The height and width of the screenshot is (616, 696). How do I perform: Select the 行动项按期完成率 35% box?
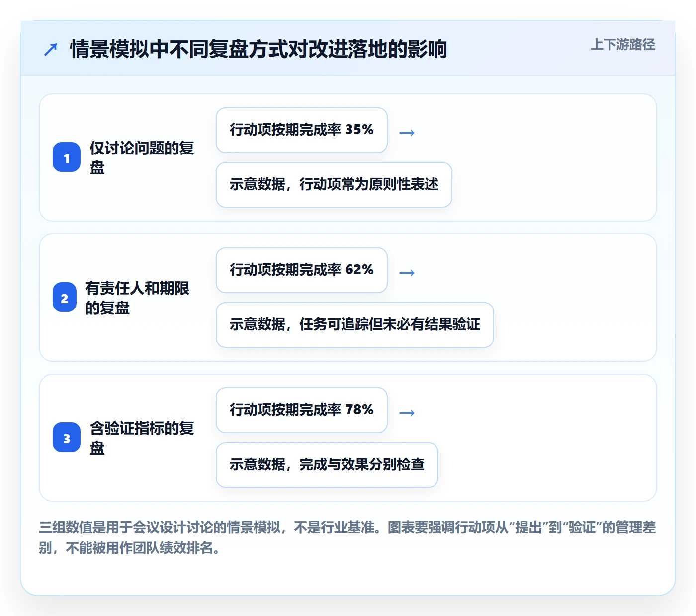(302, 130)
